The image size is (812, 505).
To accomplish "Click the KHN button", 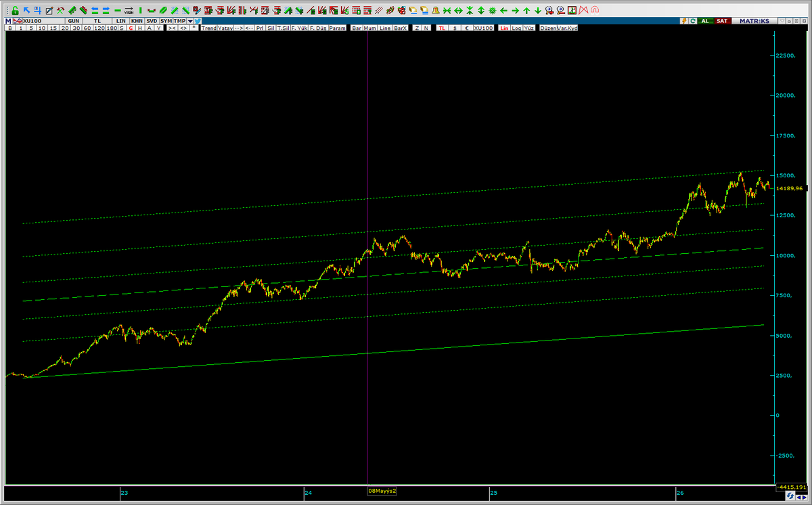I will click(x=137, y=21).
